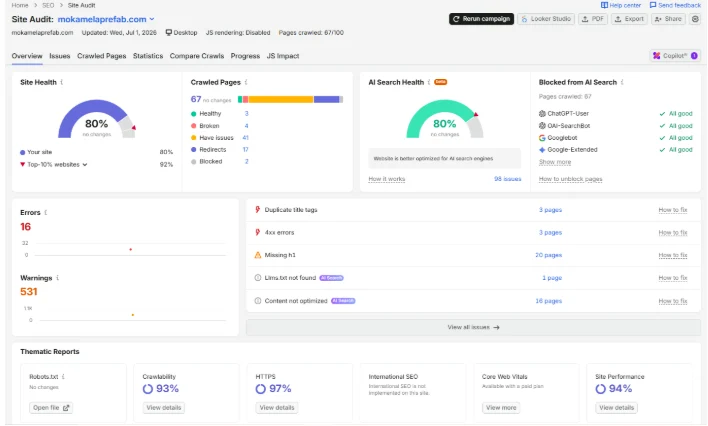708x426 pixels.
Task: Click the Crawlability progress ring icon
Action: pos(148,389)
